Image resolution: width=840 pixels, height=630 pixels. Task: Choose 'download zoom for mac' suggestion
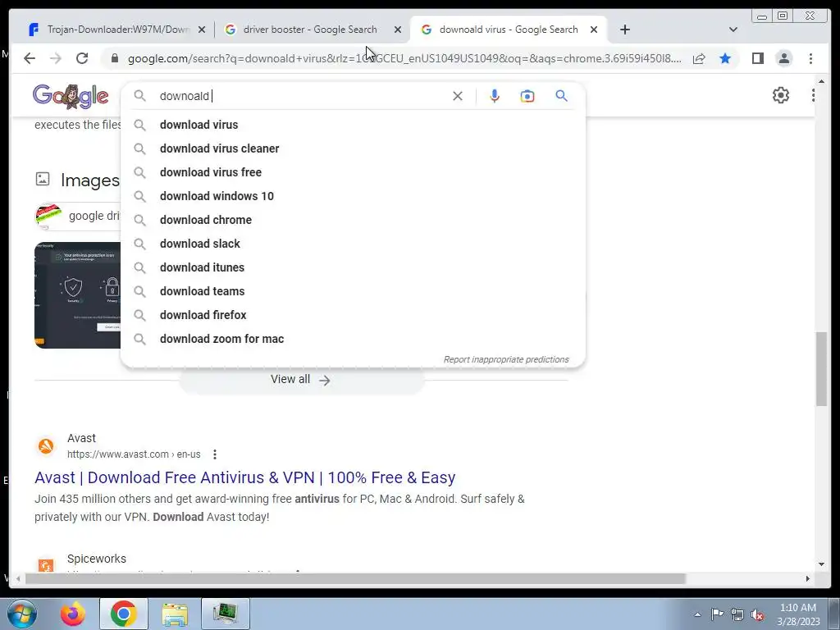tap(353, 339)
